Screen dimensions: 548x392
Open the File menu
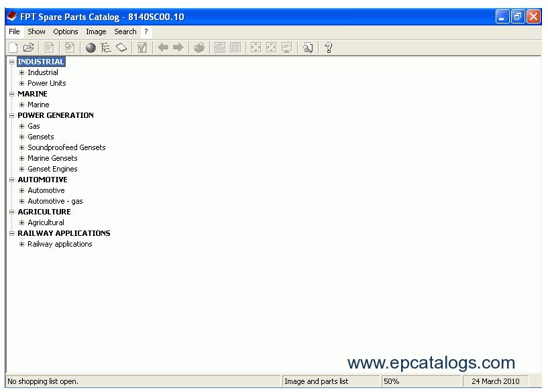pos(14,31)
